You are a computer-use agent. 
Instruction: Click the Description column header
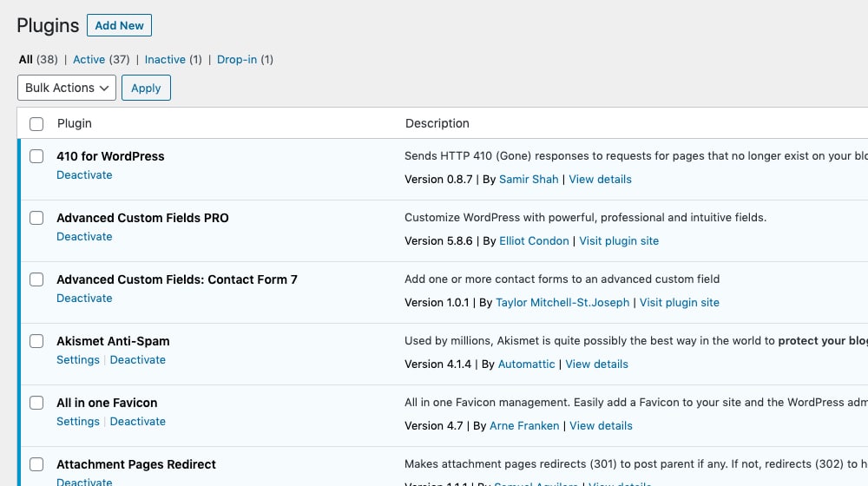[x=437, y=123]
